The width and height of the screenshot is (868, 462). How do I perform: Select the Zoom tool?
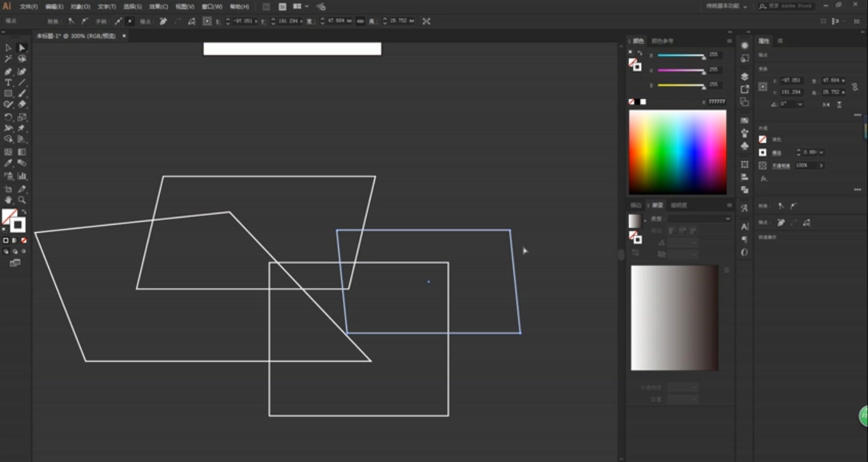[x=22, y=200]
